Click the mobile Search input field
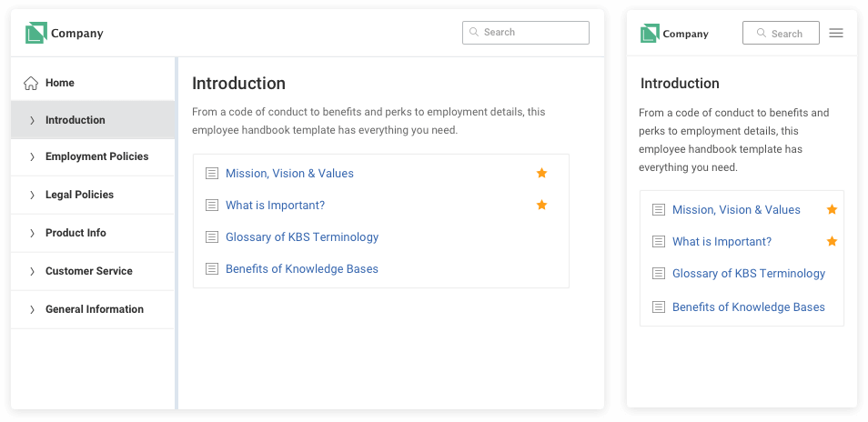This screenshot has height=422, width=868. pyautogui.click(x=781, y=33)
